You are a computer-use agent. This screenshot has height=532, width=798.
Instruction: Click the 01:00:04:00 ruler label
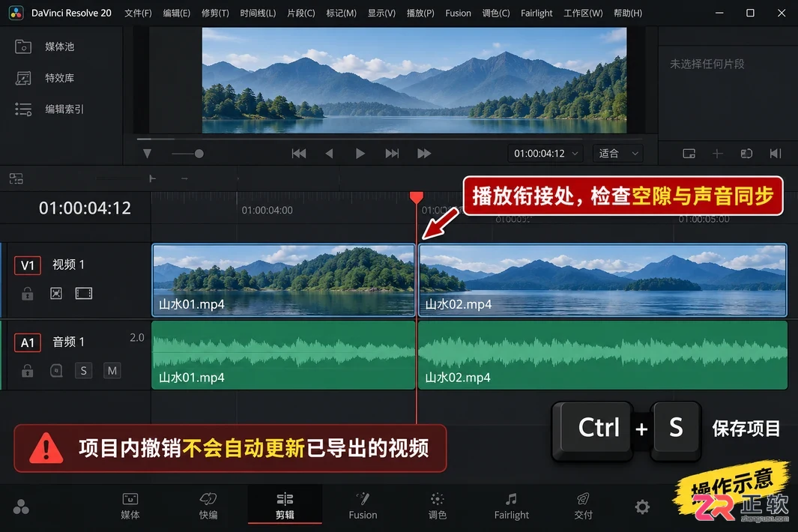click(x=267, y=211)
